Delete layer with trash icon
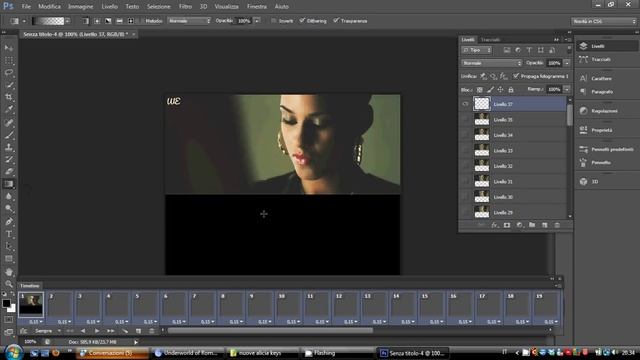This screenshot has width=640, height=360. click(x=557, y=225)
